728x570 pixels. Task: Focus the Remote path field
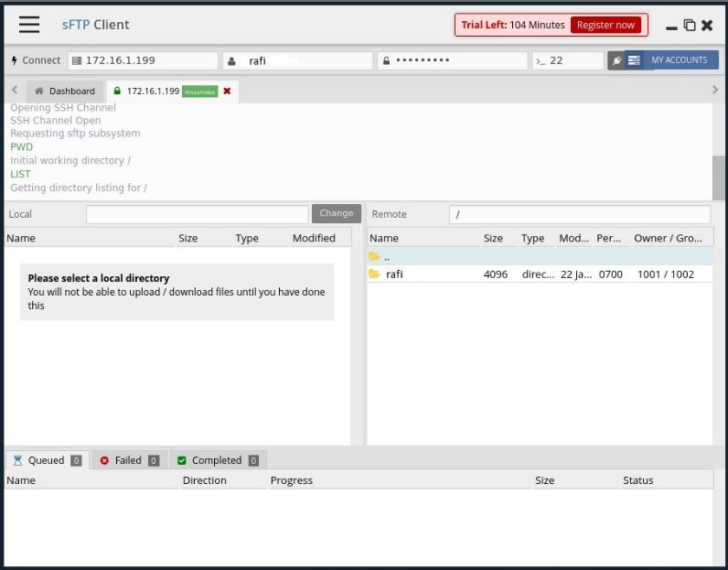(x=580, y=214)
